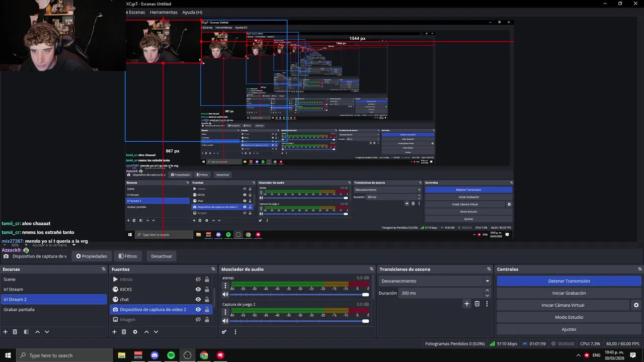Move selected scene up

[37, 332]
